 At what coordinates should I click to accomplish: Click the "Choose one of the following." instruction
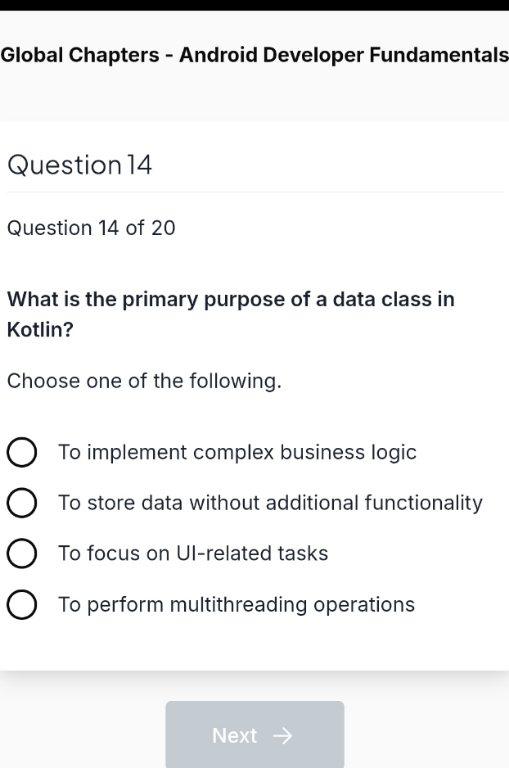145,381
